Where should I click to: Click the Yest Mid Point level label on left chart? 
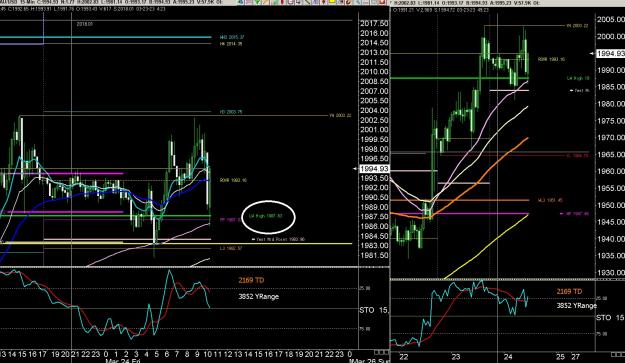coord(281,239)
